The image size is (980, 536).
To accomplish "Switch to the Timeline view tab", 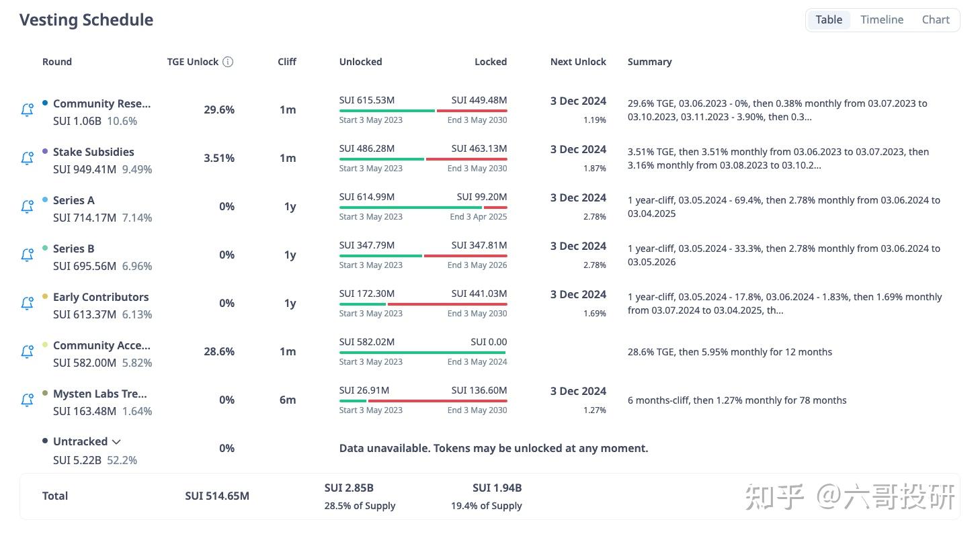I will point(882,19).
